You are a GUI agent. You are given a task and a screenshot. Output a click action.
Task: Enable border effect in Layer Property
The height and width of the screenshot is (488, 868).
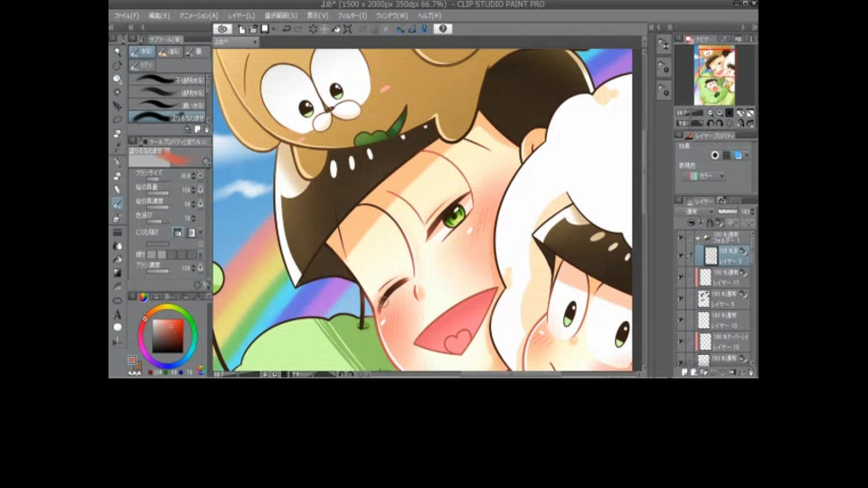pyautogui.click(x=714, y=155)
